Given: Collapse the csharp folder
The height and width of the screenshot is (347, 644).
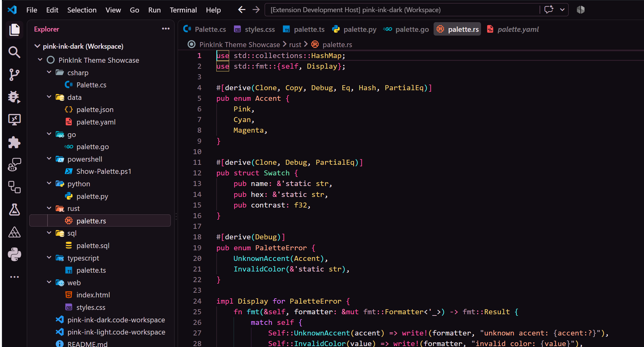Looking at the screenshot, I should [49, 72].
